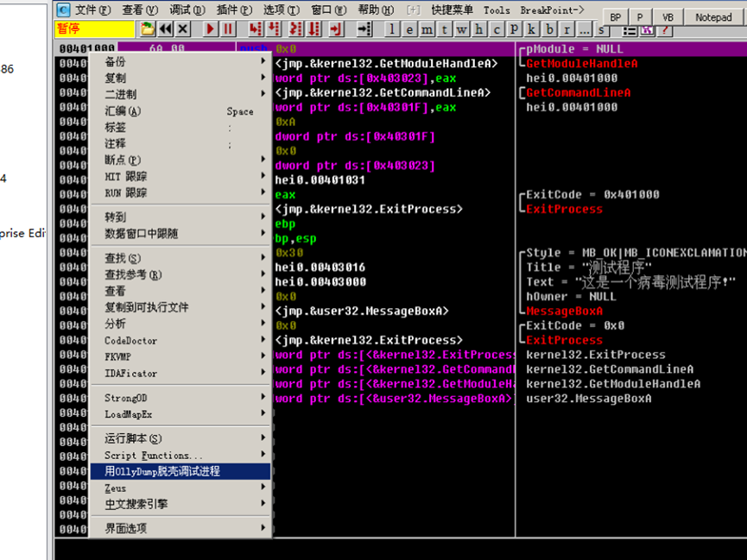This screenshot has width=747, height=560.
Task: Open the call stack 'k' button
Action: pos(531,29)
